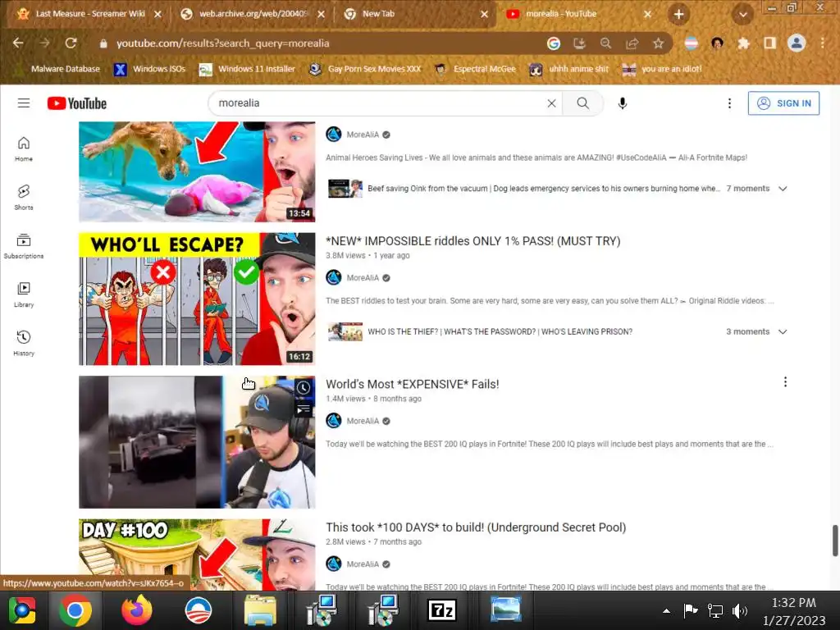Image resolution: width=840 pixels, height=630 pixels.
Task: Open Subscriptions in the sidebar
Action: (x=24, y=246)
